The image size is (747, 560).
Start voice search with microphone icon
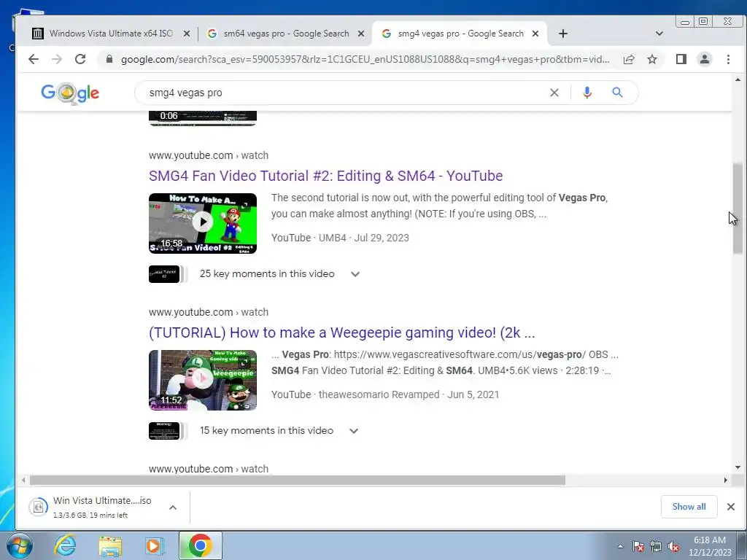pos(587,93)
